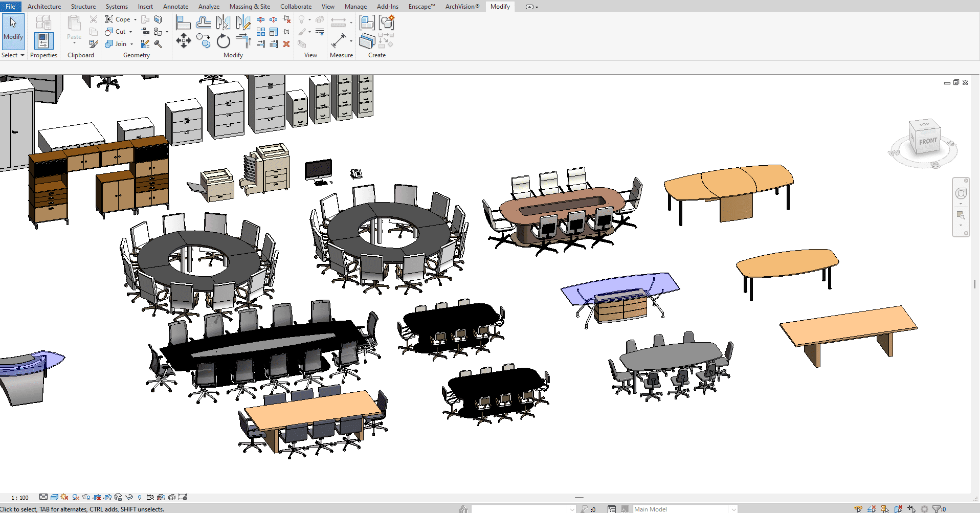Click the FRONT face of ViewCube
The height and width of the screenshot is (513, 980).
tap(927, 141)
